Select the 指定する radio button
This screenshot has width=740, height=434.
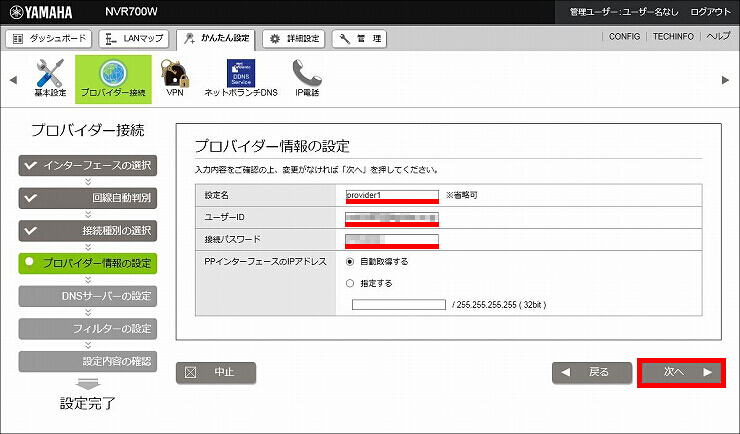point(350,283)
